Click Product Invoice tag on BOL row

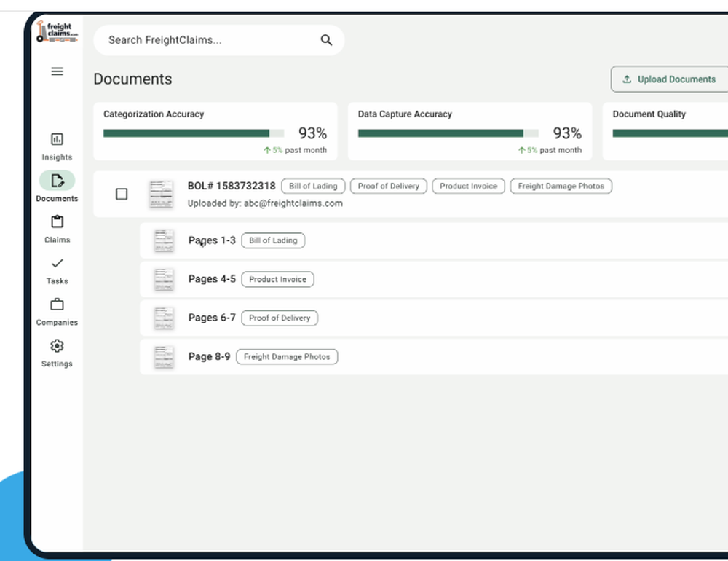click(468, 186)
